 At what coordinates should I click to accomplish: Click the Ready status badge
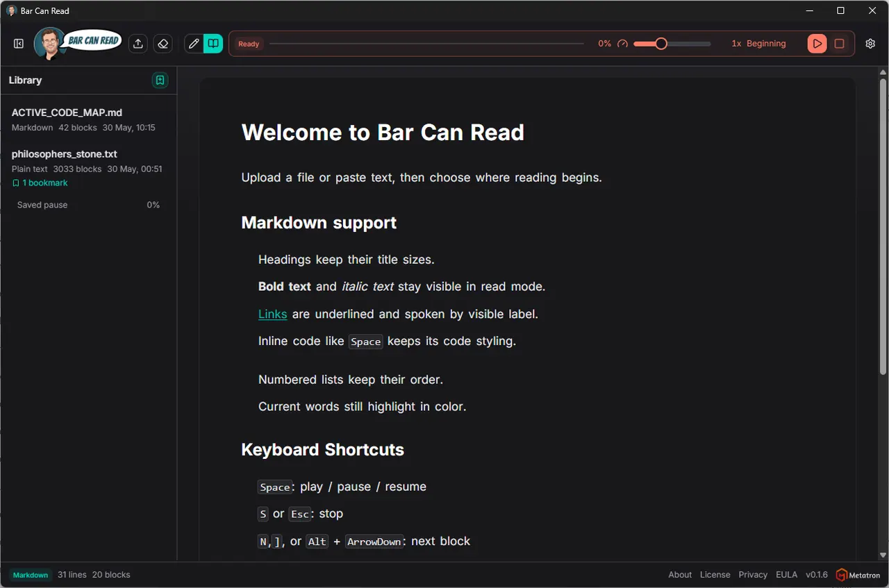[249, 44]
